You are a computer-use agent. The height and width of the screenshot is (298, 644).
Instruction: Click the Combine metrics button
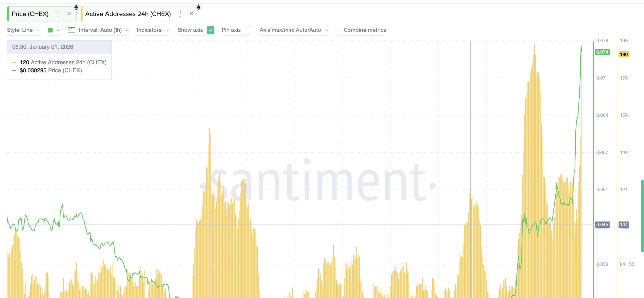pyautogui.click(x=364, y=30)
